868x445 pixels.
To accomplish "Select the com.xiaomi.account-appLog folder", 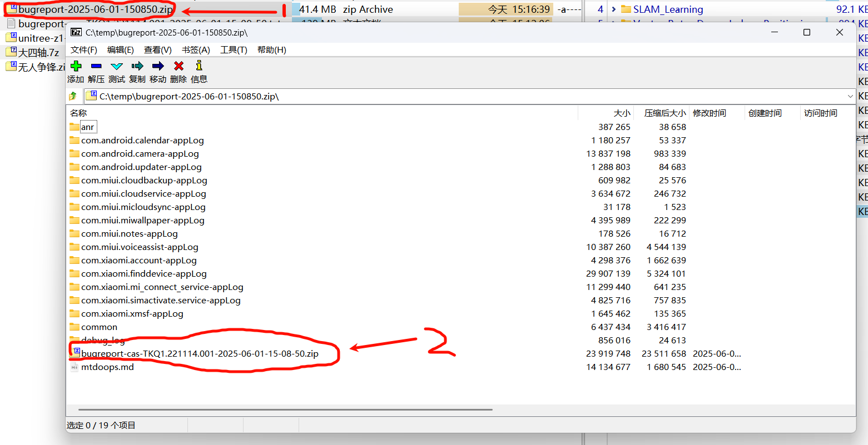I will point(139,261).
